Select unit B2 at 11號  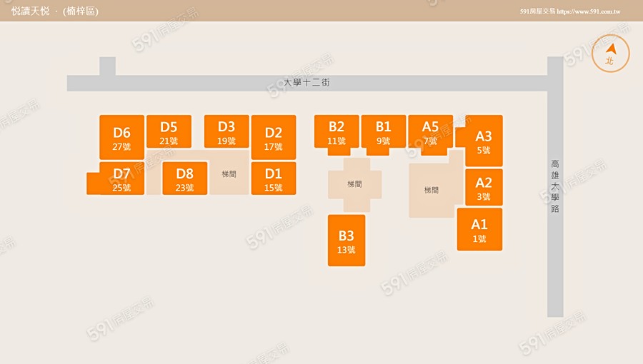point(337,132)
